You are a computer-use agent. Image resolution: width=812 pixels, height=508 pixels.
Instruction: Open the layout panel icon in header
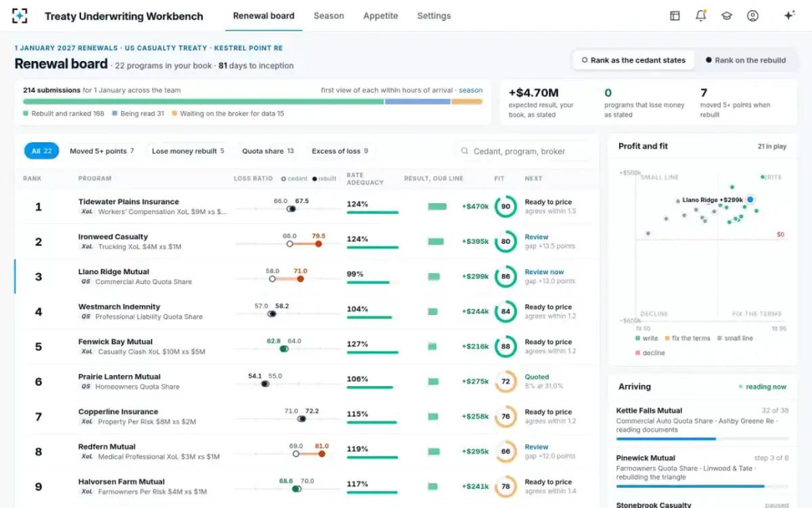click(x=675, y=16)
